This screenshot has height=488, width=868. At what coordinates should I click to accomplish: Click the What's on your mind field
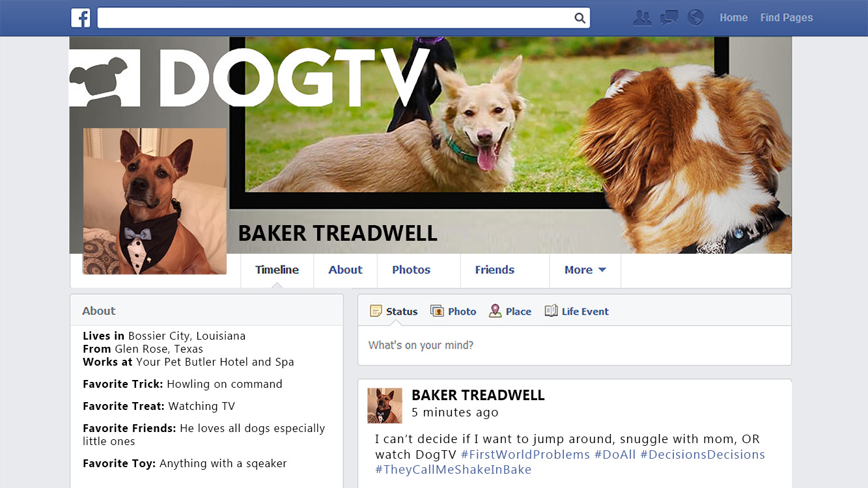click(574, 346)
